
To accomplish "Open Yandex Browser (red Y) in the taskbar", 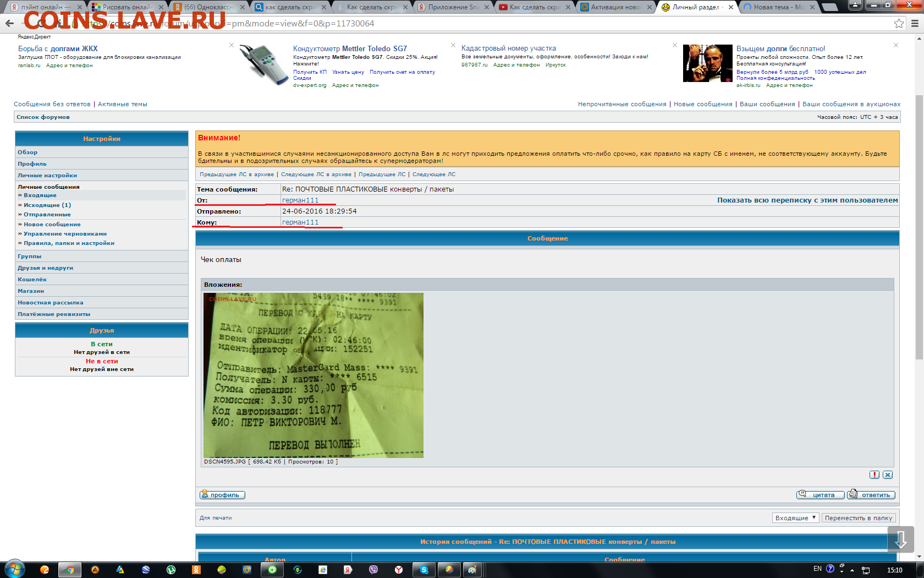I will (399, 570).
